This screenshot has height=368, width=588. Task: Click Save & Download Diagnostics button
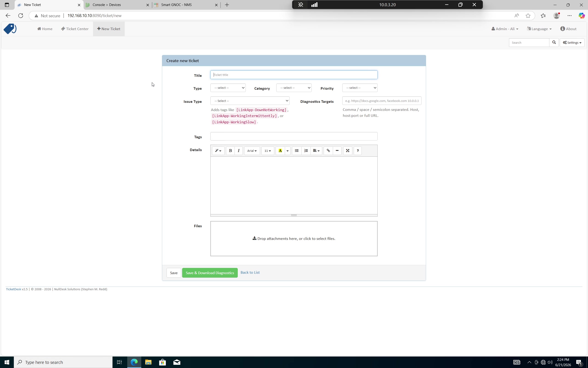pyautogui.click(x=210, y=273)
